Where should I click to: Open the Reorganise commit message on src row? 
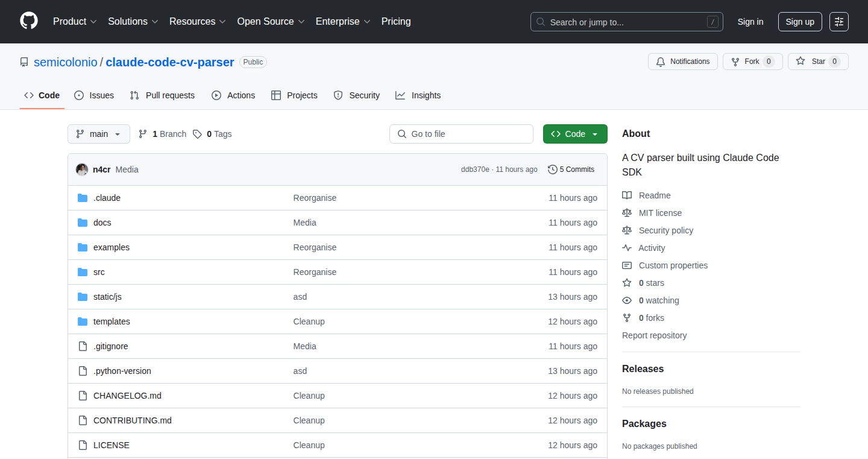click(x=315, y=272)
